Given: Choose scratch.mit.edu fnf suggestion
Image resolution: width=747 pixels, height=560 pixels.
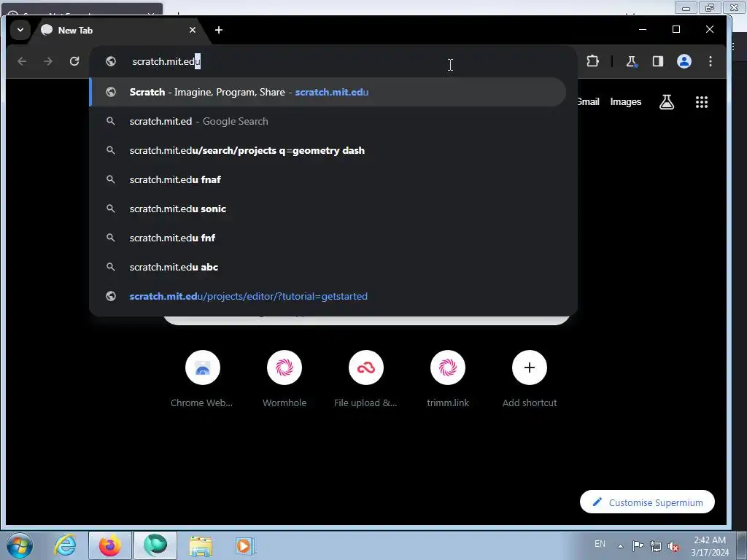Looking at the screenshot, I should 328,238.
